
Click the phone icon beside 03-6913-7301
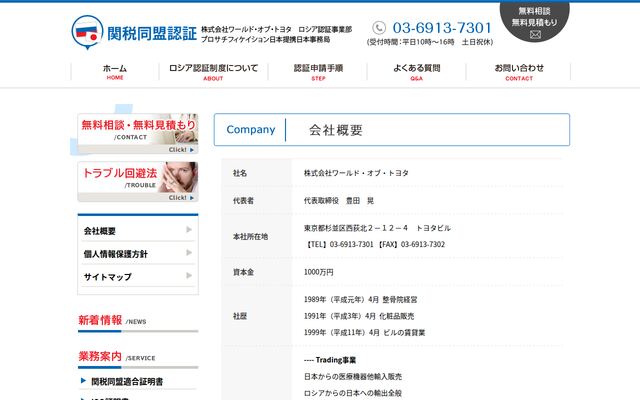tap(379, 28)
